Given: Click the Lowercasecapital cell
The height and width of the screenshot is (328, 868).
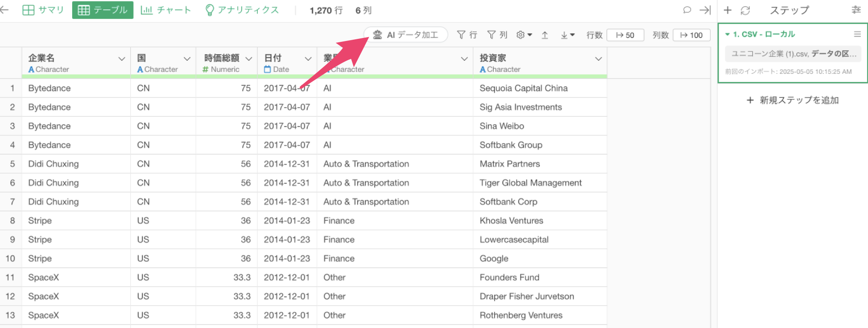Looking at the screenshot, I should coord(540,240).
